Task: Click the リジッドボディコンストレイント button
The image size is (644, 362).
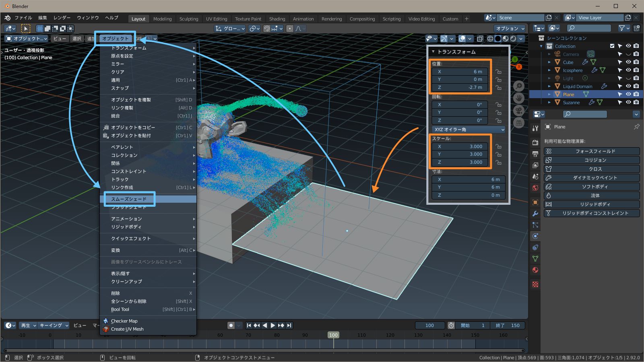Action: pyautogui.click(x=592, y=213)
